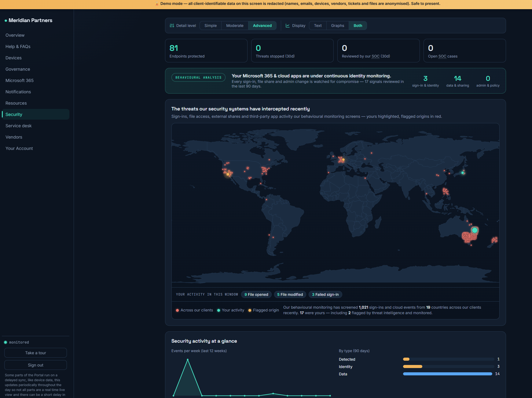Click the 14 data & sharing stat
Viewport: 532px width, 398px height.
pos(457,81)
